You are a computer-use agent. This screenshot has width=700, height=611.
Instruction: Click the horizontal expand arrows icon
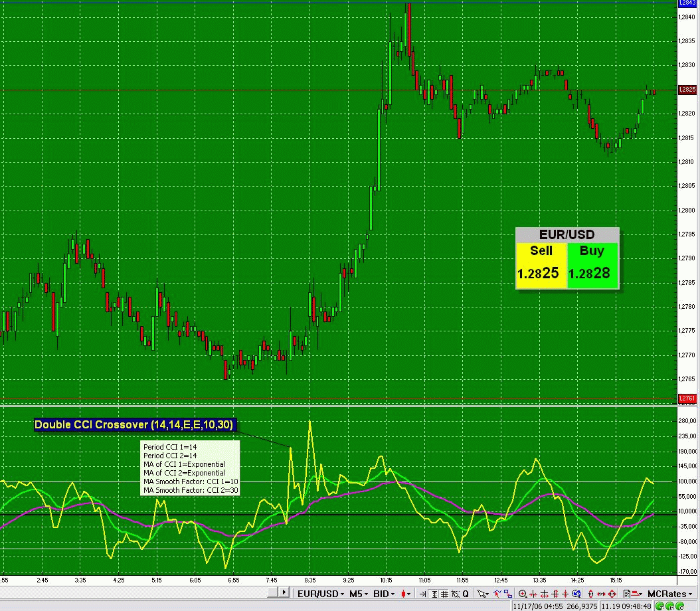click(544, 594)
